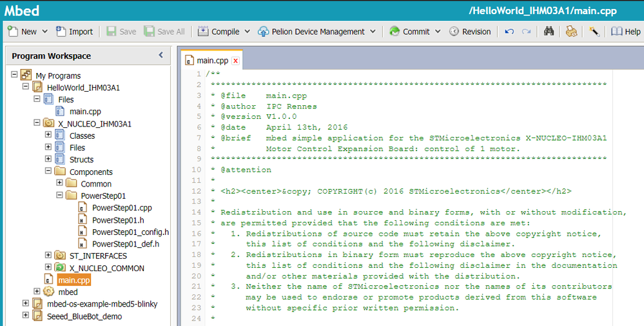Image resolution: width=644 pixels, height=326 pixels.
Task: Select My Programs root icon
Action: coord(26,75)
